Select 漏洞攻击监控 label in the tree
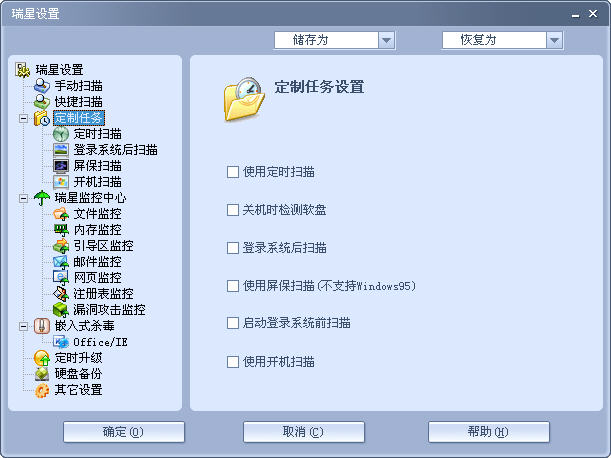This screenshot has height=458, width=611. [109, 310]
